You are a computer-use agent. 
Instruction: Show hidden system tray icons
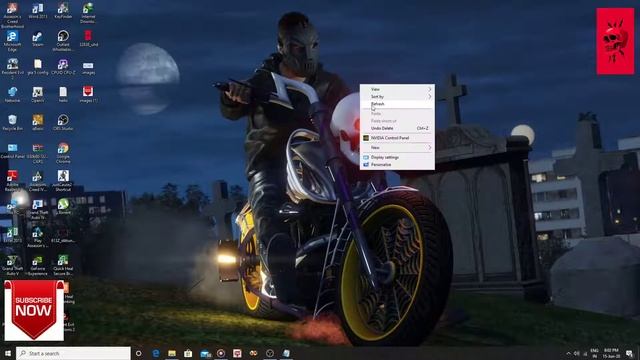click(x=569, y=353)
